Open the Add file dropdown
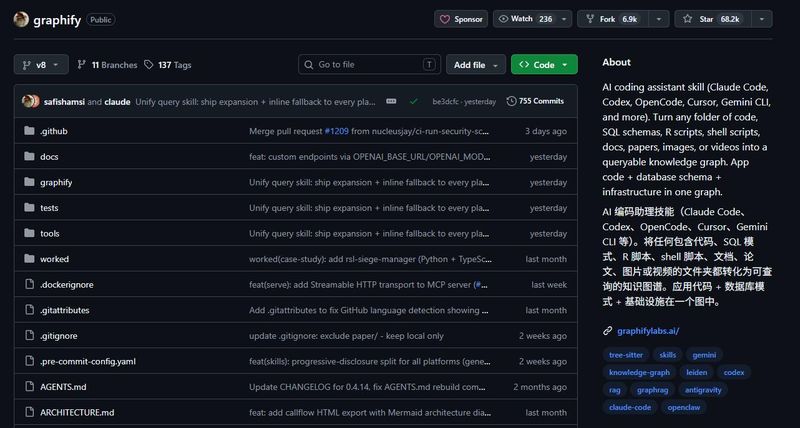Image resolution: width=800 pixels, height=428 pixels. pos(476,65)
